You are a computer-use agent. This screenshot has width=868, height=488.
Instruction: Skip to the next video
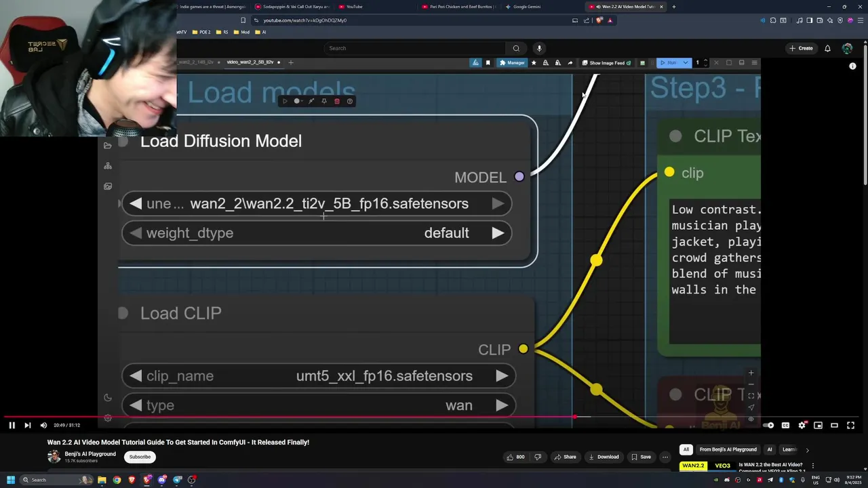coord(27,425)
